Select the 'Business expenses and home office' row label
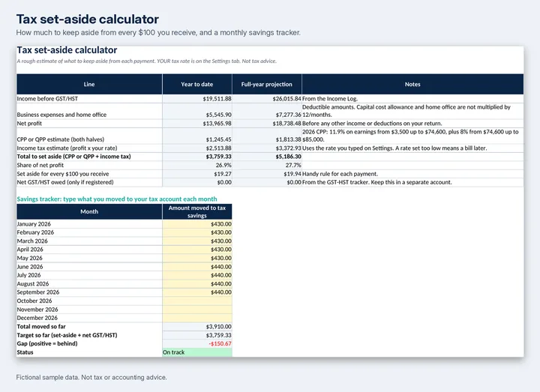540x392 pixels. click(x=61, y=115)
